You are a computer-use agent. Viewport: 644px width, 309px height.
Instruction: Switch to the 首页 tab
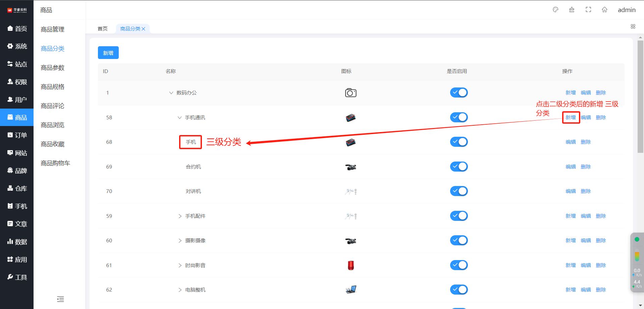(103, 29)
